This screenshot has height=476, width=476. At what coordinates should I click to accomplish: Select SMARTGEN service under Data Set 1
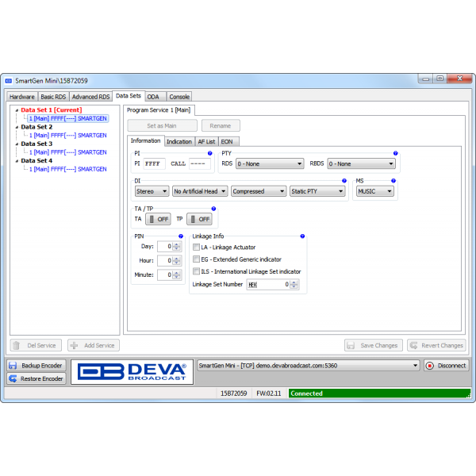tap(68, 118)
